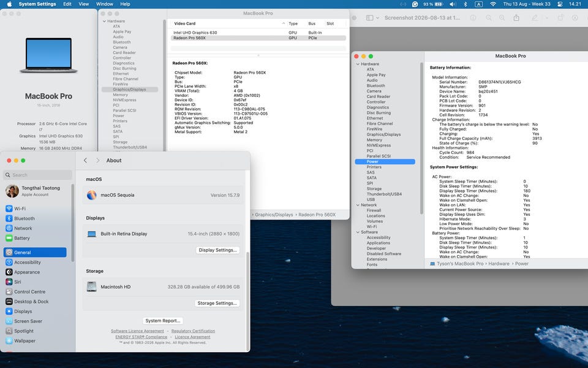Image resolution: width=588 pixels, height=368 pixels.
Task: Select Firewall under Network in System Information
Action: click(374, 210)
